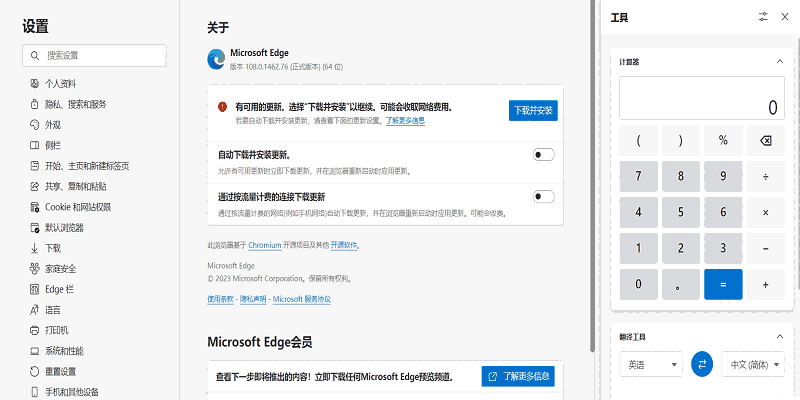800x400 pixels.
Task: Click the search magnifier icon in 搜索设置
Action: 35,56
